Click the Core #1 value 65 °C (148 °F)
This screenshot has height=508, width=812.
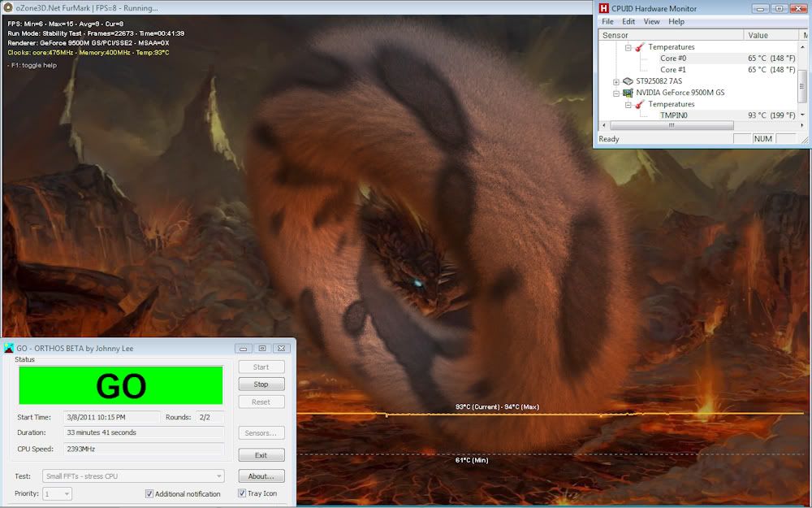point(771,70)
